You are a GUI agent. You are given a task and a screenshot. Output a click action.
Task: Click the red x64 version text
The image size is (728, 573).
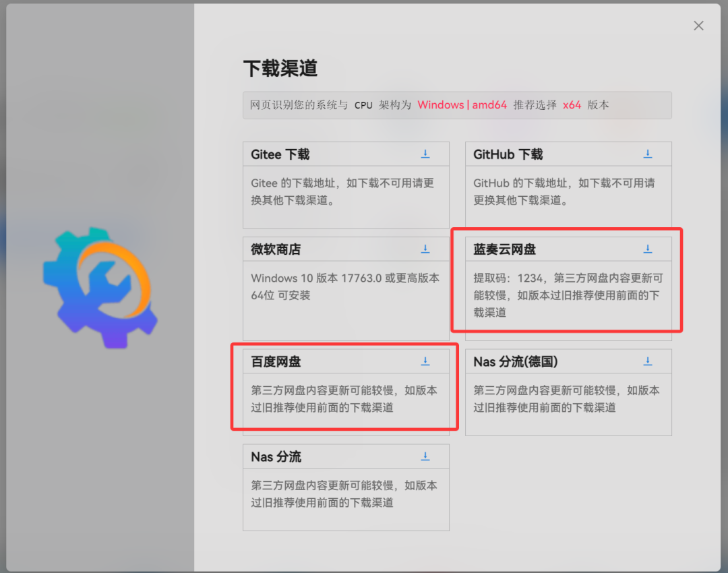(x=572, y=105)
